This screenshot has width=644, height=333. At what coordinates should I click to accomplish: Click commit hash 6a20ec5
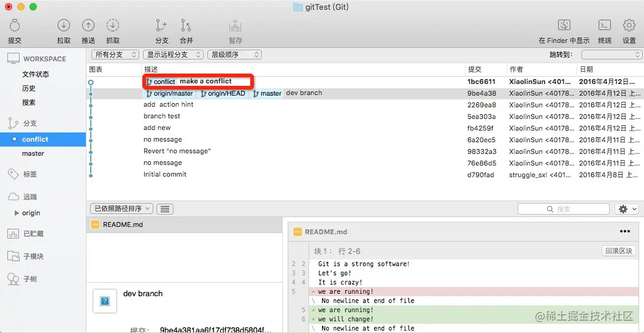481,140
